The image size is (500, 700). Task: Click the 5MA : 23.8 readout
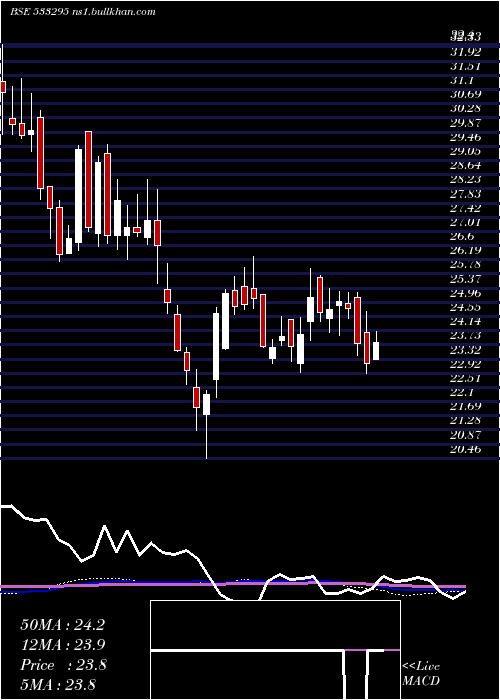tap(58, 685)
